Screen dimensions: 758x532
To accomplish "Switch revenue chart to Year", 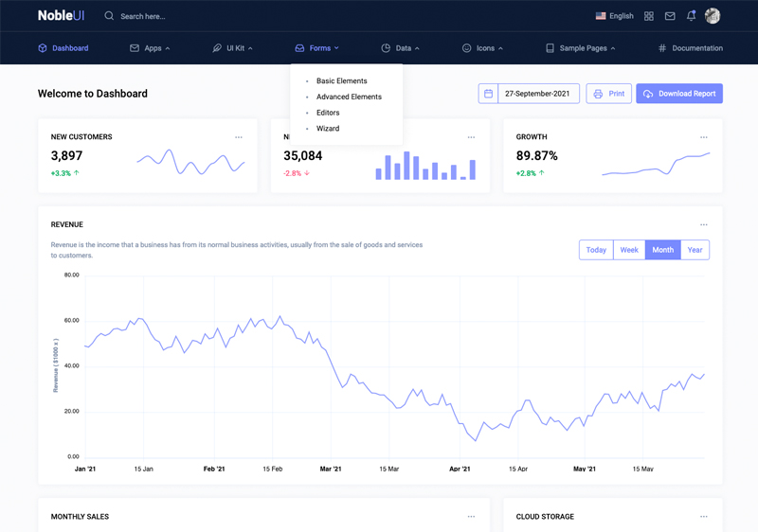I will coord(695,250).
